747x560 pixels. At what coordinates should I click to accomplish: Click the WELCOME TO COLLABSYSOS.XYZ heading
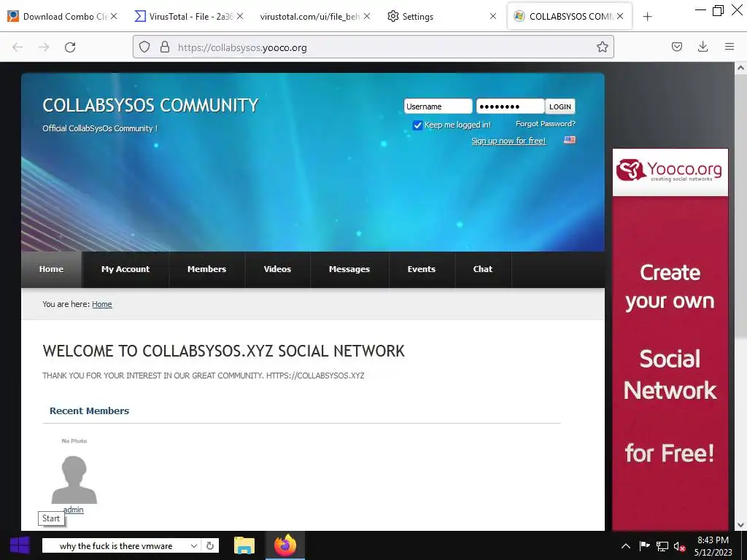223,351
